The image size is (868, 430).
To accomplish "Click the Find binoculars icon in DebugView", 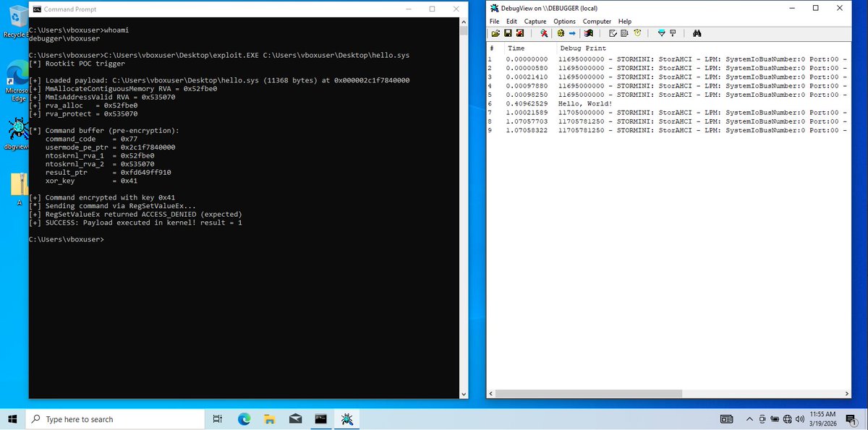I will (x=697, y=33).
